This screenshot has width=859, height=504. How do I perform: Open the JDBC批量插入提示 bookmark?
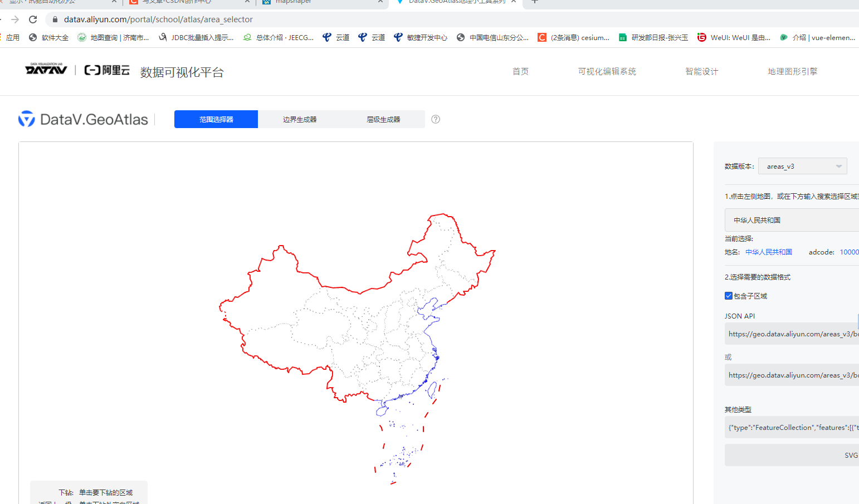pyautogui.click(x=202, y=37)
